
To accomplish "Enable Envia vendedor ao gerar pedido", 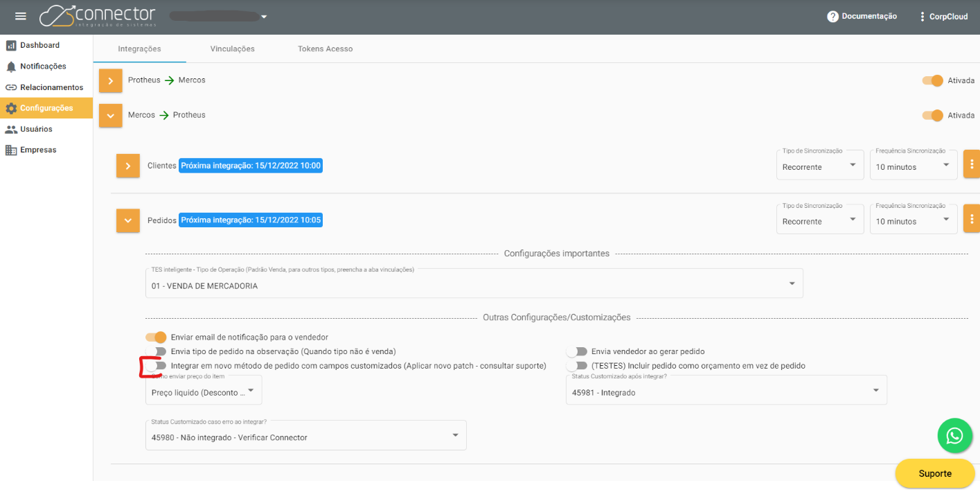I will tap(577, 351).
